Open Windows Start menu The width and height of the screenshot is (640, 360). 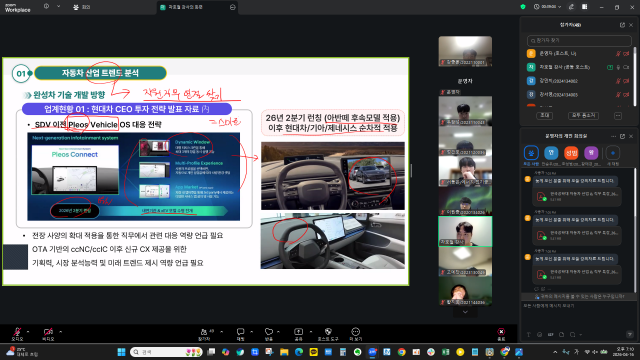click(121, 352)
